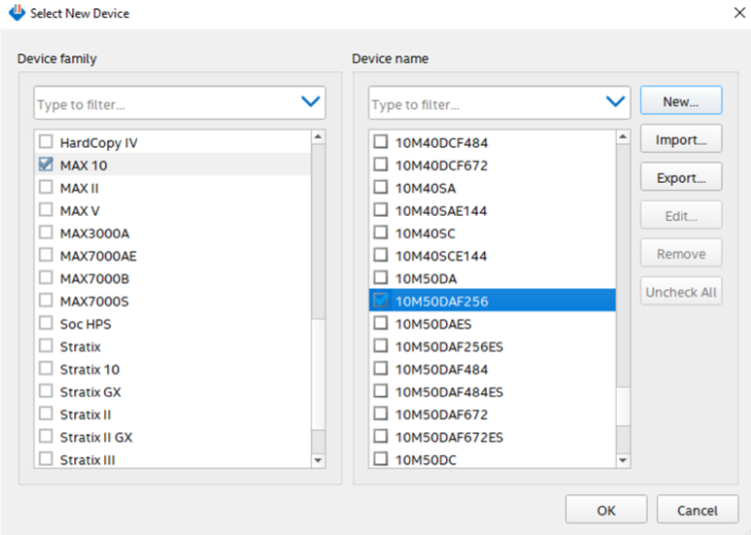Click the Quartus app icon in title bar
Image resolution: width=751 pixels, height=535 pixels.
coord(16,14)
